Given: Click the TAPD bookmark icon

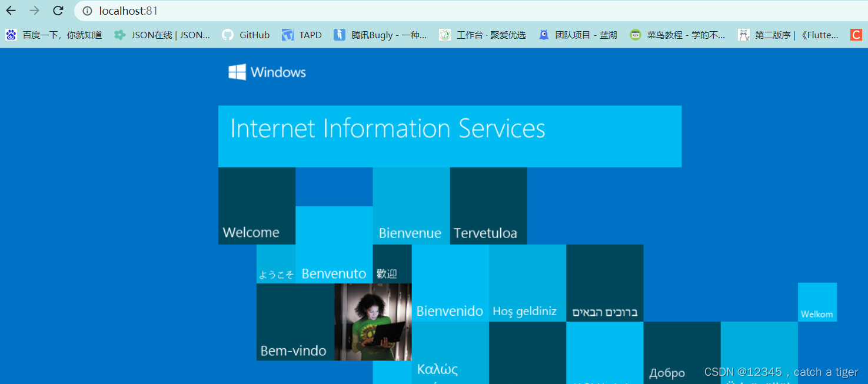Looking at the screenshot, I should [x=287, y=35].
